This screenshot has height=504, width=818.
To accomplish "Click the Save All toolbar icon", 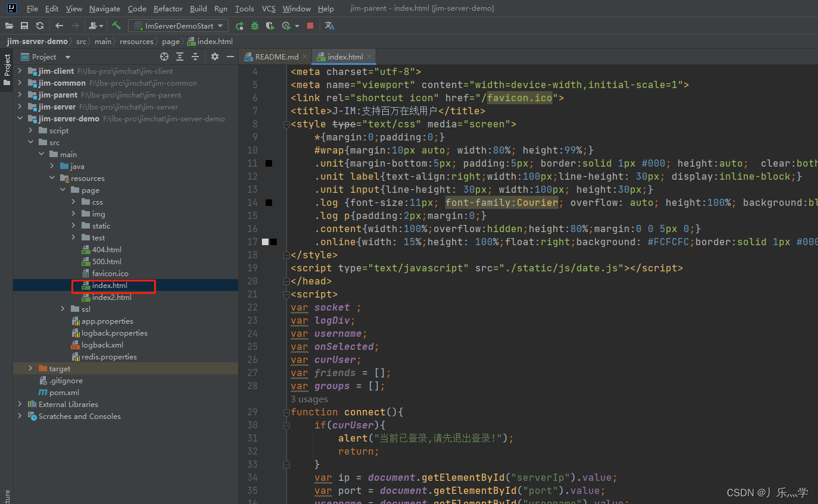I will 24,26.
